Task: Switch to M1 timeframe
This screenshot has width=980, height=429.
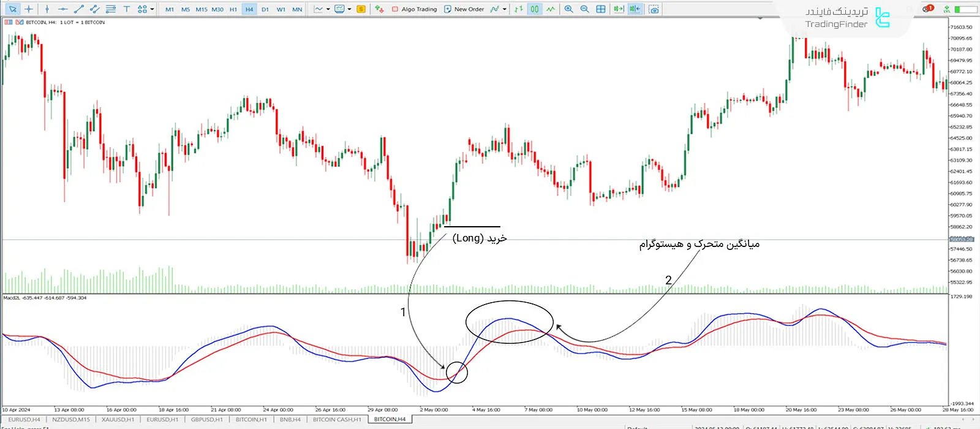Action: click(x=170, y=9)
